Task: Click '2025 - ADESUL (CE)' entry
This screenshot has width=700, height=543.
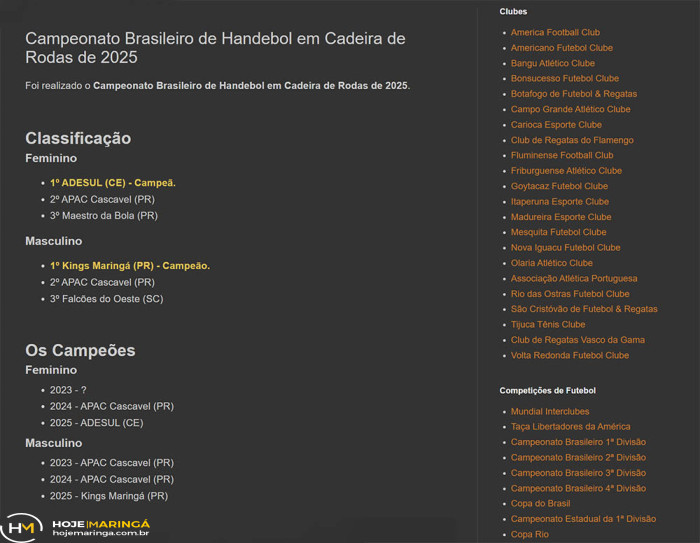Action: tap(96, 422)
